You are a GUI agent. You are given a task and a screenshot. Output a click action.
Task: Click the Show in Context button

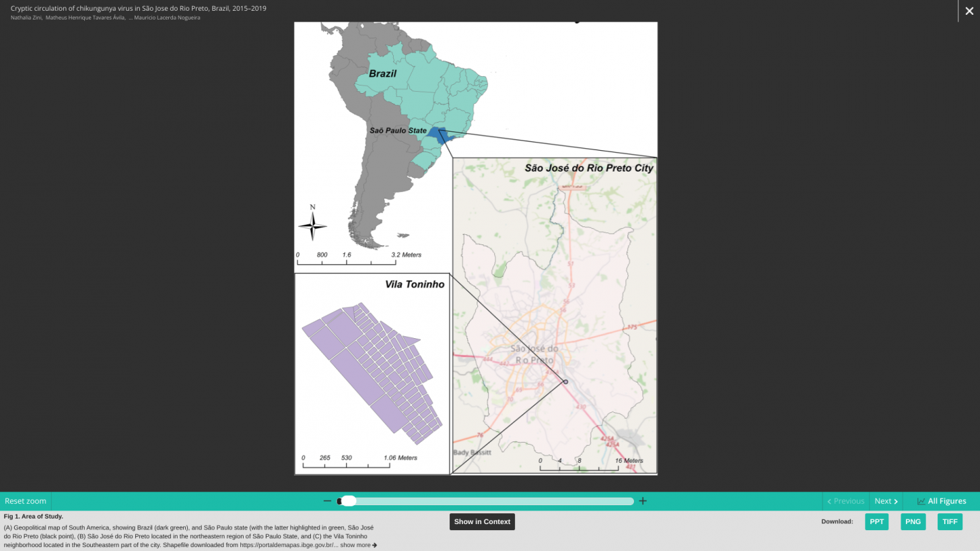(482, 522)
